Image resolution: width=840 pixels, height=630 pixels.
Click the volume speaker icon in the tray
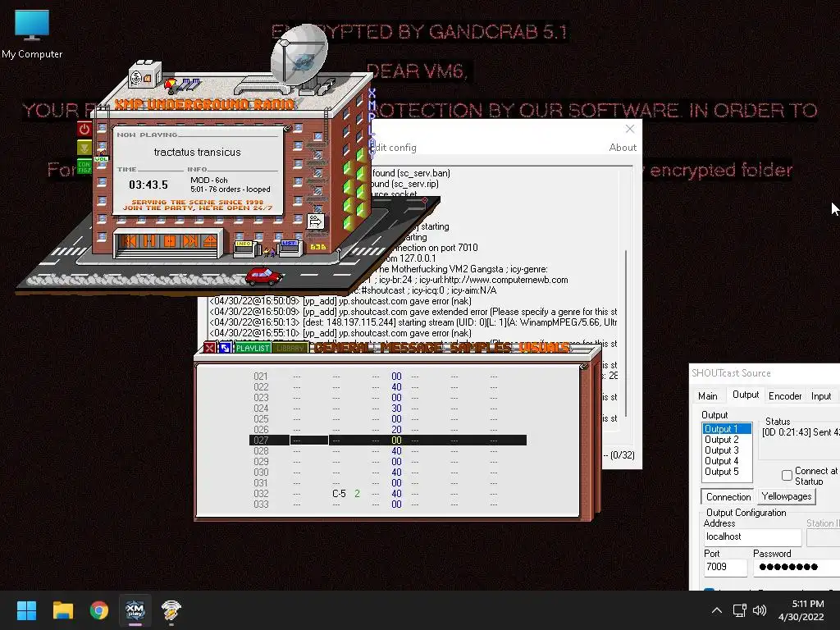point(760,610)
